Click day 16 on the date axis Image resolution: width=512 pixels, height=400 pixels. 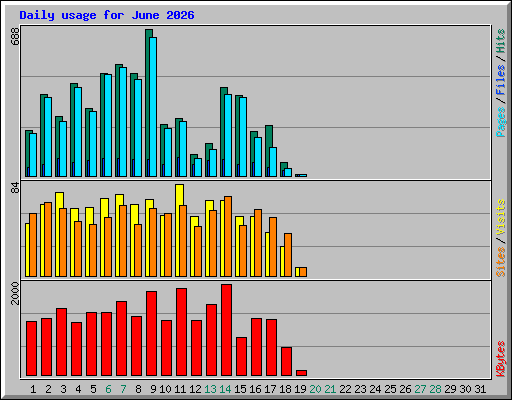coord(255,389)
